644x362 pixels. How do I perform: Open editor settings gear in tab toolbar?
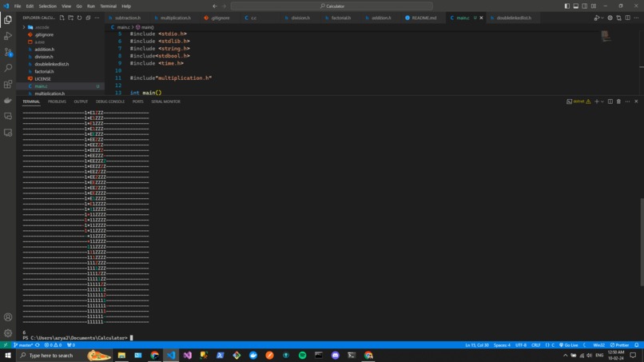click(x=610, y=18)
